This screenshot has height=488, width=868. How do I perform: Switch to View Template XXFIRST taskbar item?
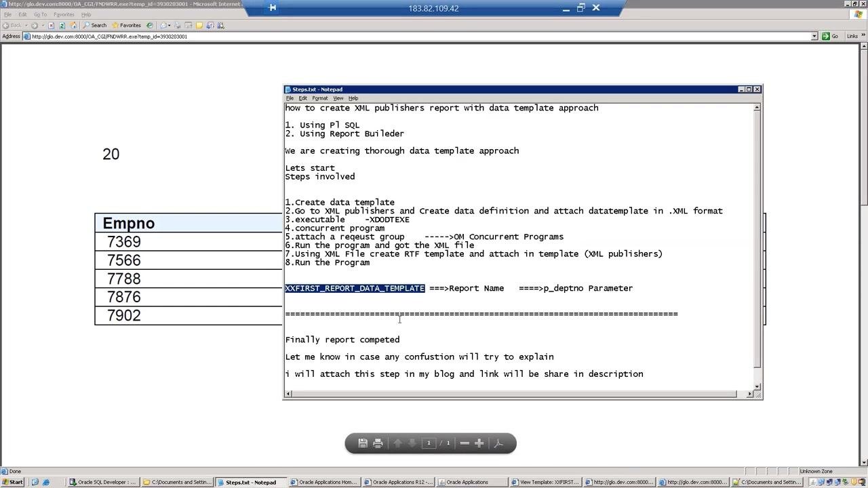click(x=545, y=482)
